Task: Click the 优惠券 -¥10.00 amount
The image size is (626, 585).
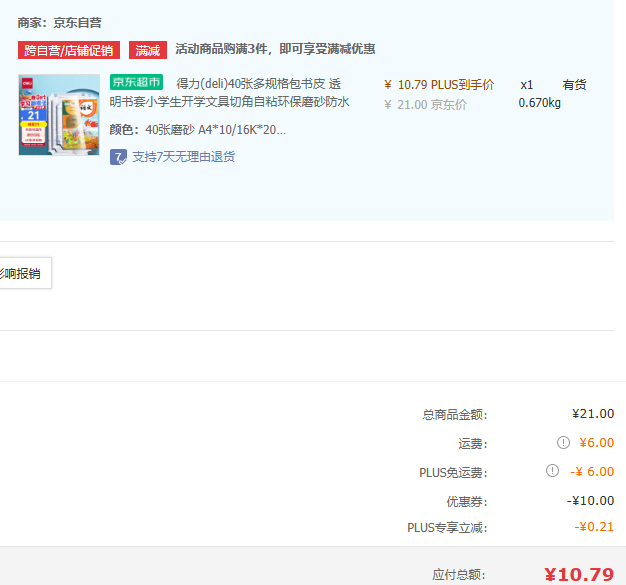Action: point(590,500)
